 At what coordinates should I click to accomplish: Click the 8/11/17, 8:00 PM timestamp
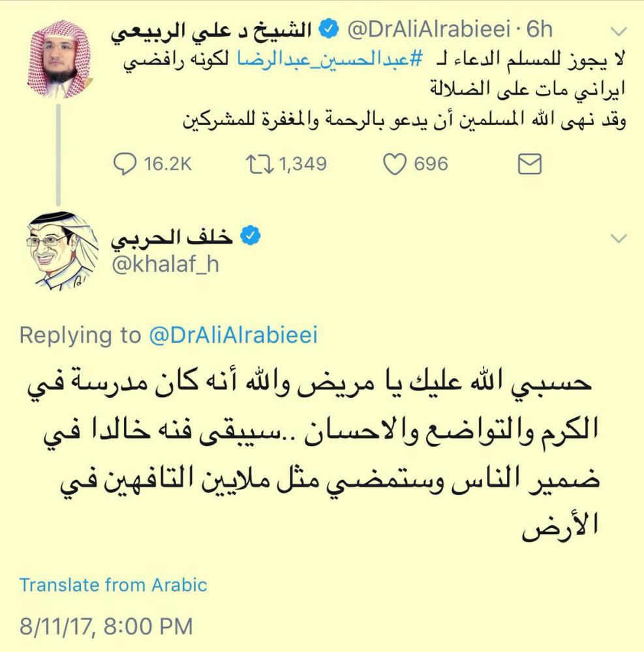106,626
